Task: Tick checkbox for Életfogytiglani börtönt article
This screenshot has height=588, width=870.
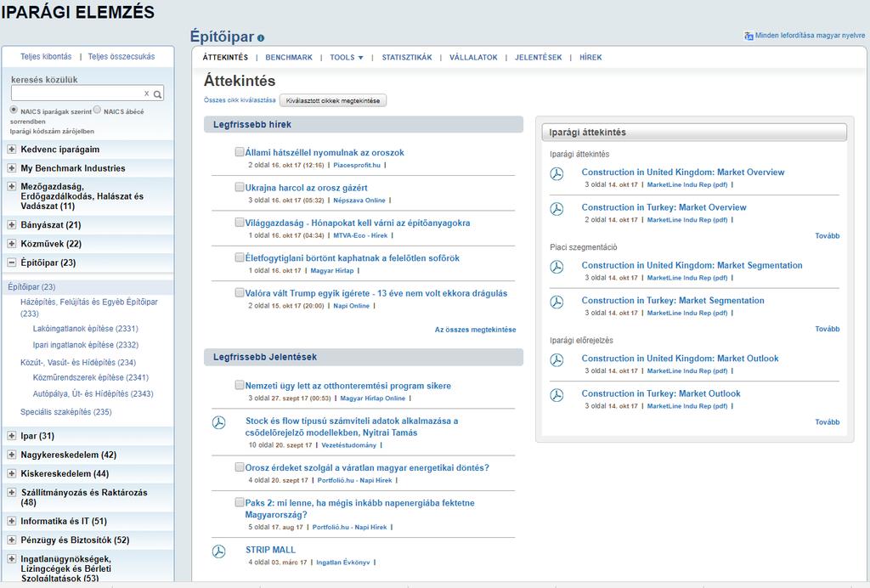Action: (x=239, y=257)
